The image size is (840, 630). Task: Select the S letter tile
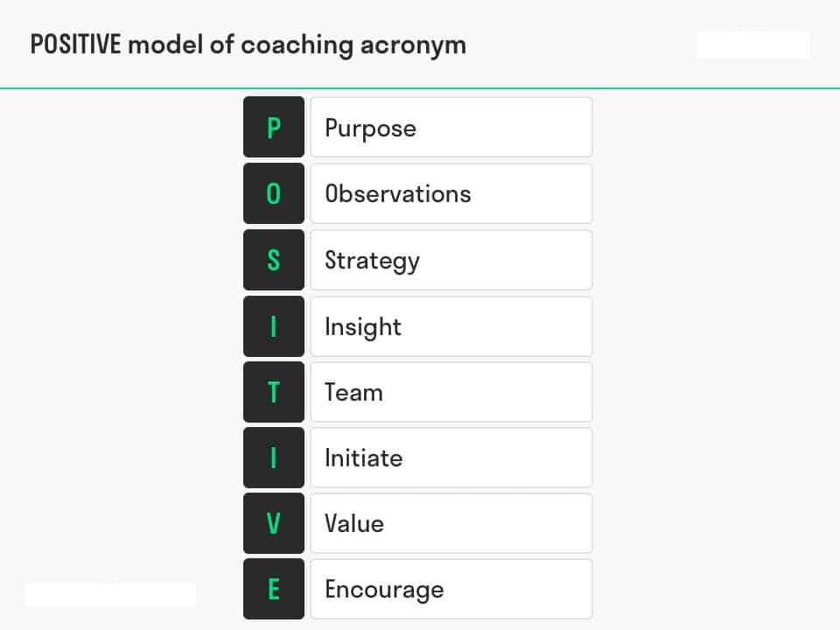click(x=274, y=260)
